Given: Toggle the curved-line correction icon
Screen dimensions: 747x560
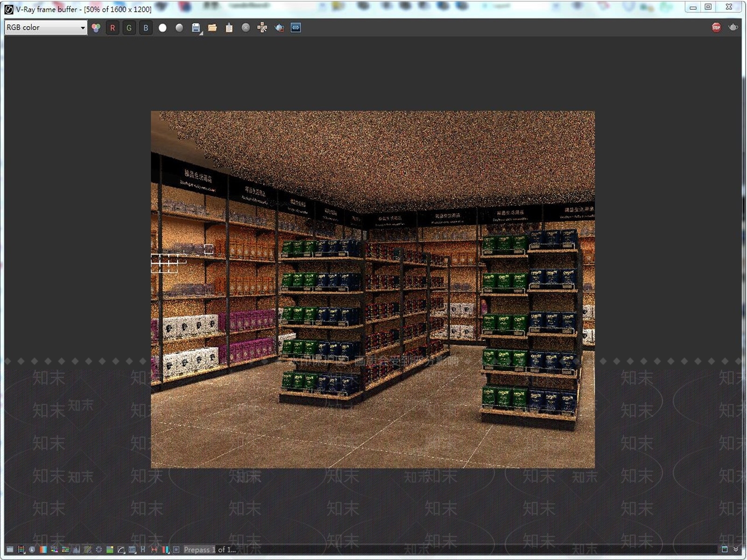Looking at the screenshot, I should tap(121, 549).
